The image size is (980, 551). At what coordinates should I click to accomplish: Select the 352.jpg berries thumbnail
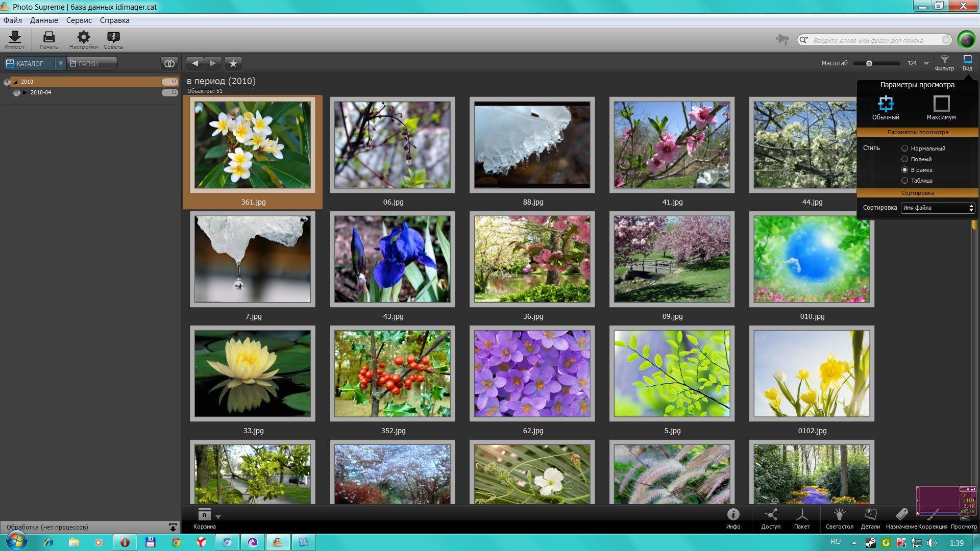point(393,373)
